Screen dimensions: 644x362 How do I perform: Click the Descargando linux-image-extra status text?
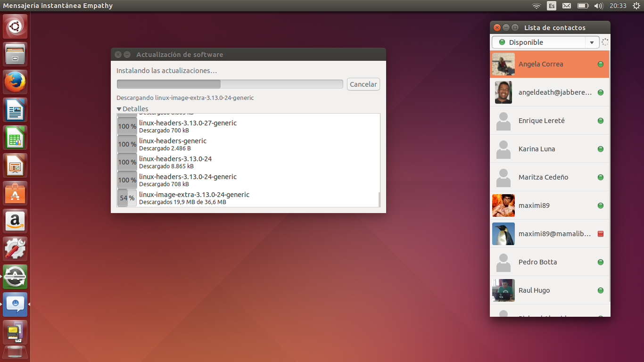coord(185,98)
